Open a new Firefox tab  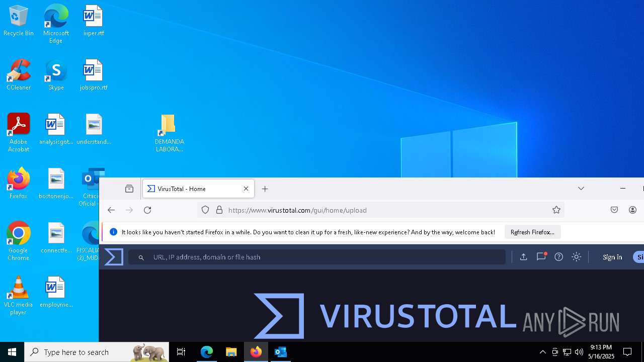[x=265, y=189]
